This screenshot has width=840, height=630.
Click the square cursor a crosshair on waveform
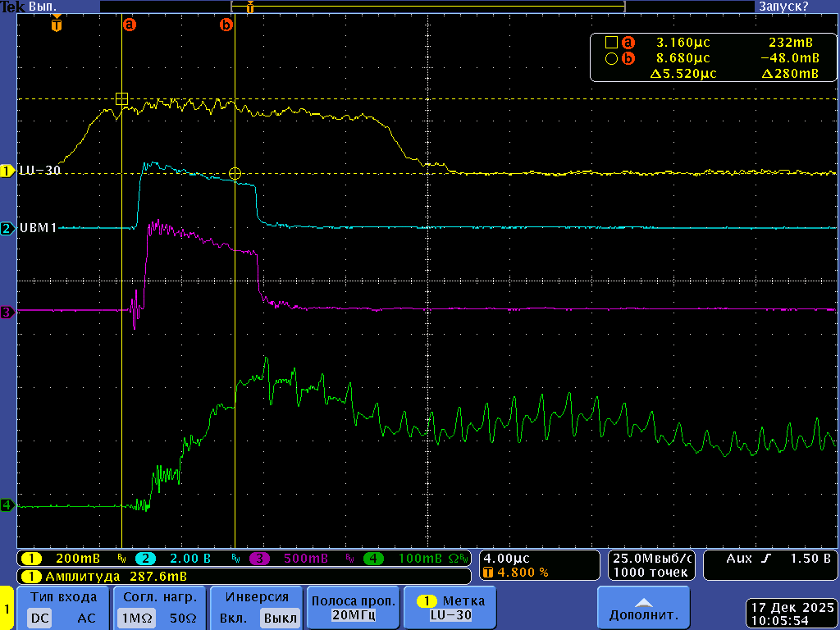(121, 99)
